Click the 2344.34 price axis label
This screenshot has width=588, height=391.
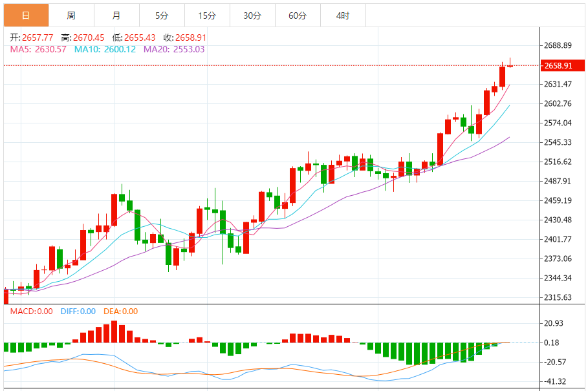(x=558, y=278)
